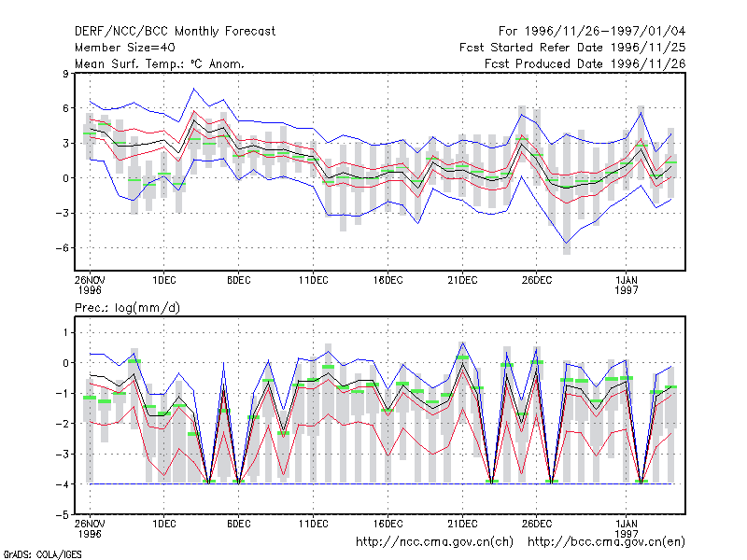Click the ncc.cma.gov.cn(ch) link
Viewport: 747px width, 560px height.
[434, 542]
